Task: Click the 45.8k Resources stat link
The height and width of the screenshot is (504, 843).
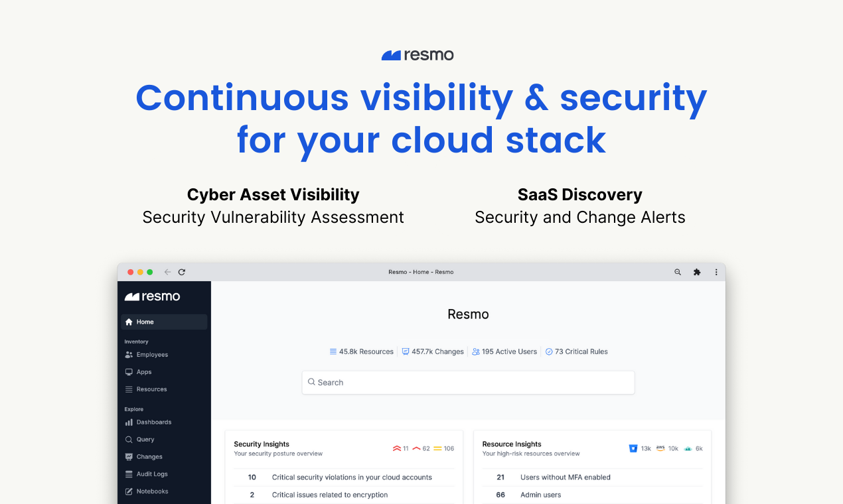Action: [362, 351]
